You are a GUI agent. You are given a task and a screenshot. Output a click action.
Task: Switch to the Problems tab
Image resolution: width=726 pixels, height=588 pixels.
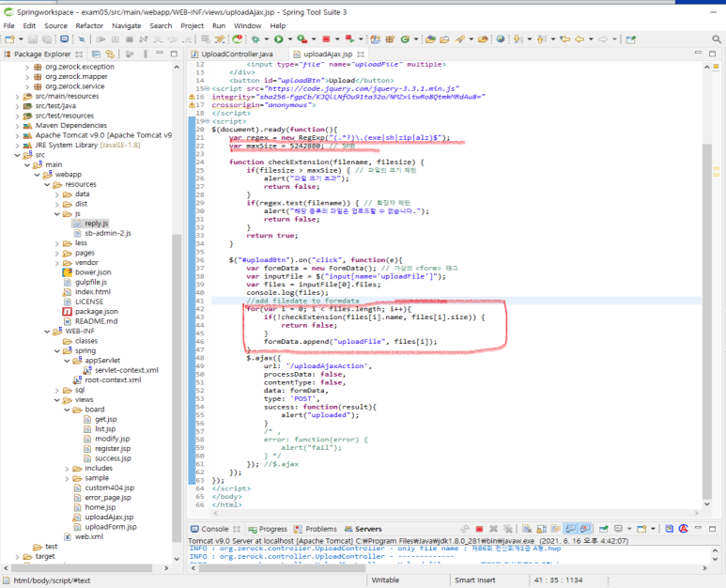point(316,529)
